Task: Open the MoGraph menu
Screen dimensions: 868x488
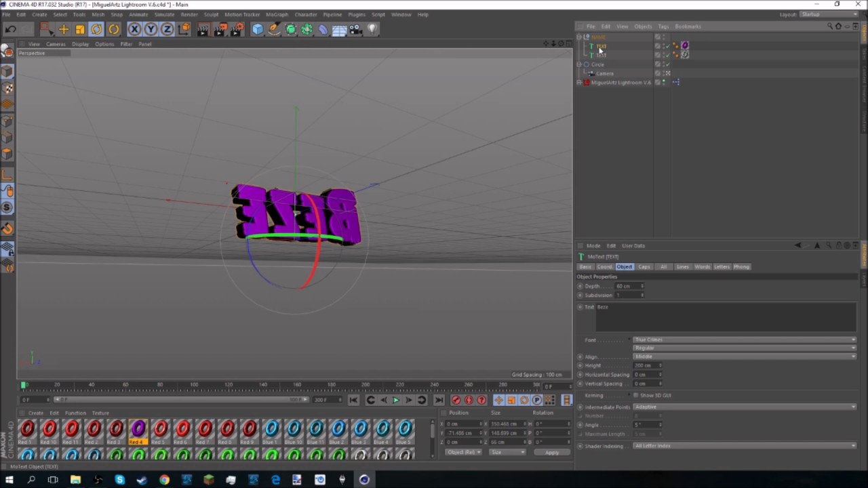Action: click(x=277, y=14)
